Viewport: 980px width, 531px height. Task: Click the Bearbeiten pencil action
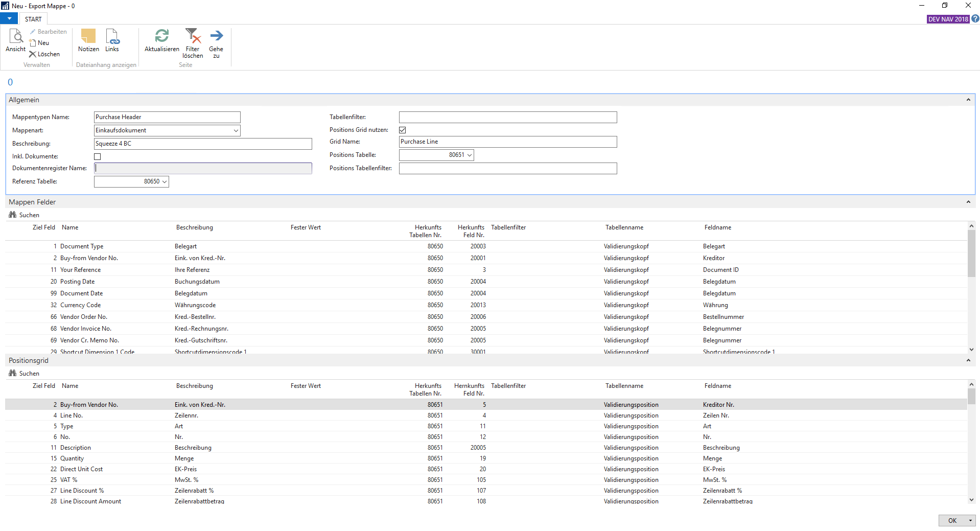(48, 32)
